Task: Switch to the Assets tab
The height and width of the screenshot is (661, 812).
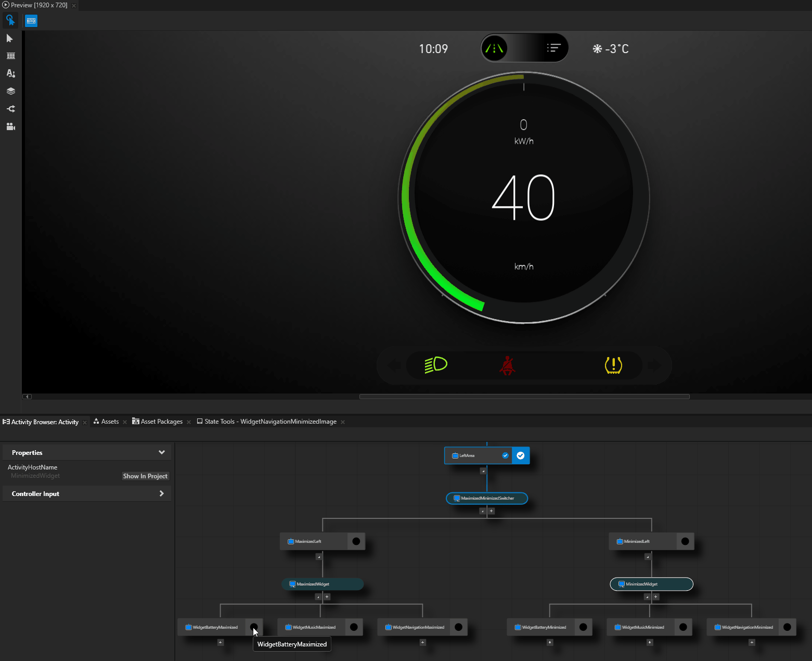Action: 109,422
